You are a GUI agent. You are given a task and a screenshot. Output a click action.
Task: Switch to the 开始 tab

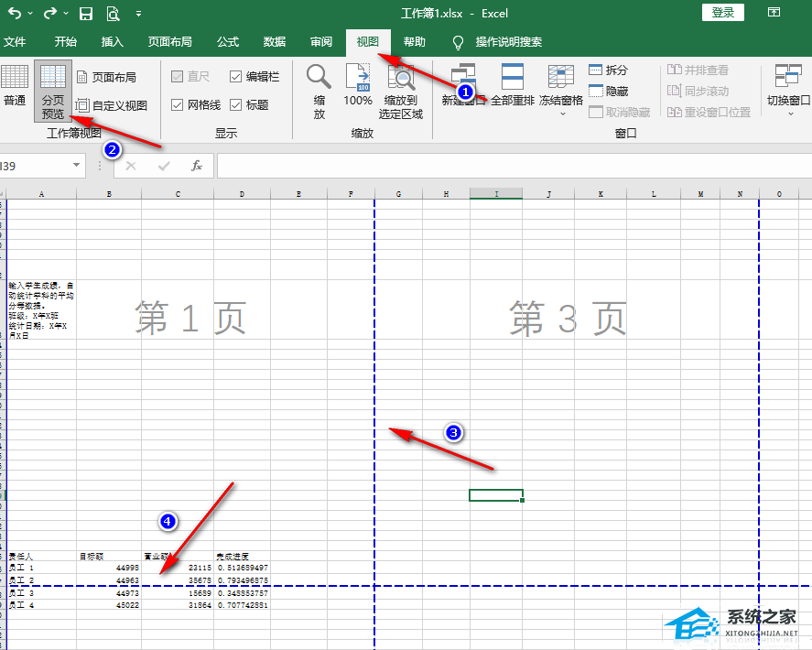click(x=66, y=42)
